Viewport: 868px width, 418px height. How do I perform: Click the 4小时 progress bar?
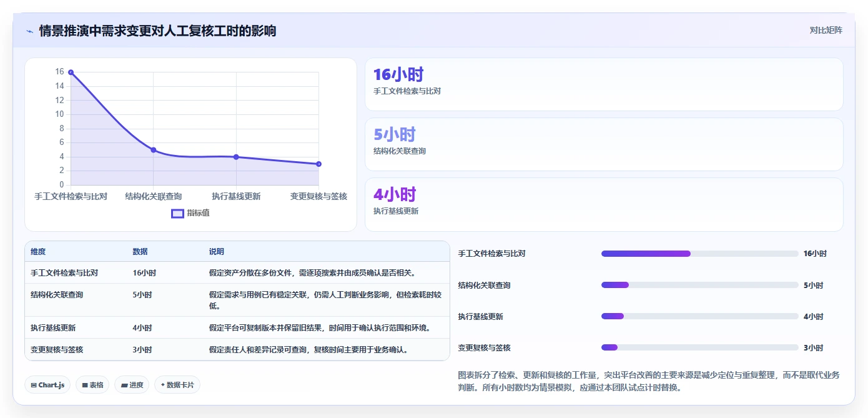coord(700,316)
